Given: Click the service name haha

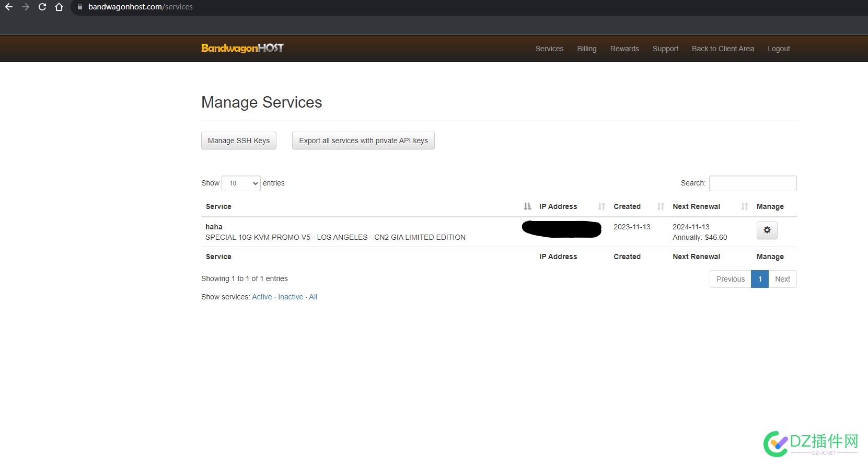Looking at the screenshot, I should tap(214, 227).
